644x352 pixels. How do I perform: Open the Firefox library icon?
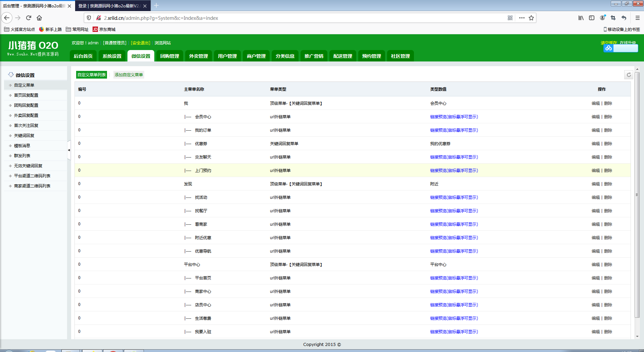(581, 18)
